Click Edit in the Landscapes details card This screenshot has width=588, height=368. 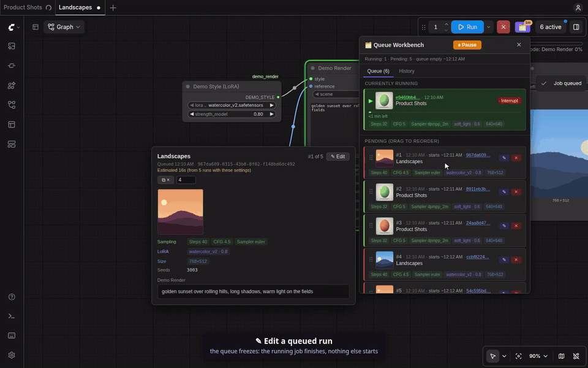tap(338, 156)
